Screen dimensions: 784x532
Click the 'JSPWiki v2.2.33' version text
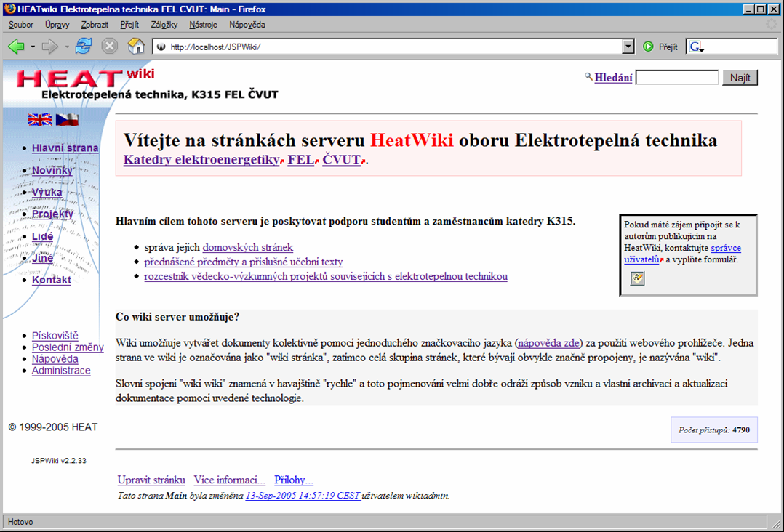pyautogui.click(x=58, y=461)
